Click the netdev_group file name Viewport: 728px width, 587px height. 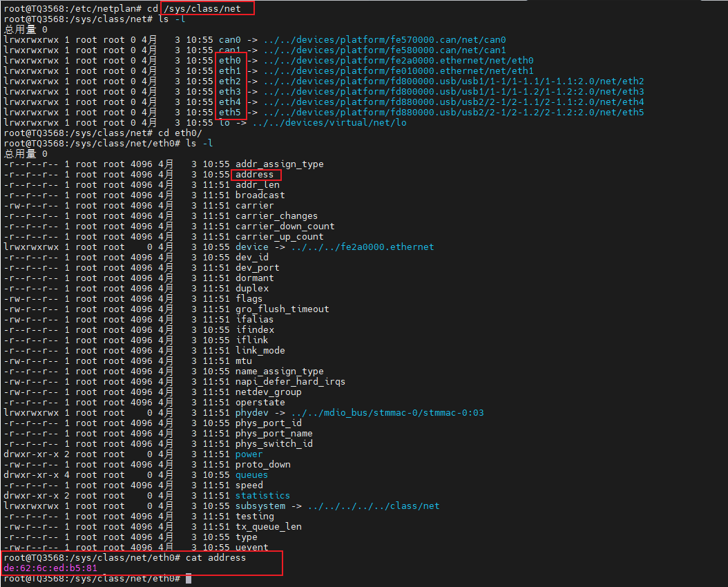[x=269, y=392]
